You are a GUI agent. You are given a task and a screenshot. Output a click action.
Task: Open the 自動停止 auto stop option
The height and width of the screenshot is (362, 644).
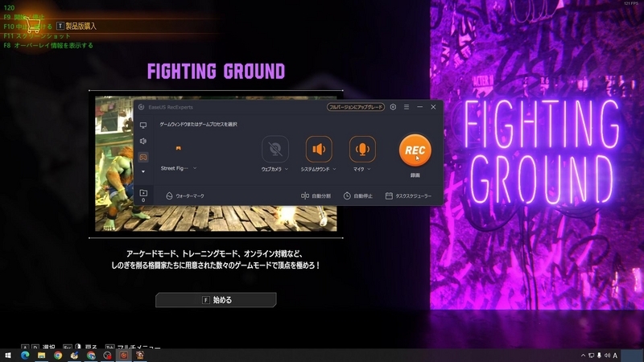click(357, 196)
